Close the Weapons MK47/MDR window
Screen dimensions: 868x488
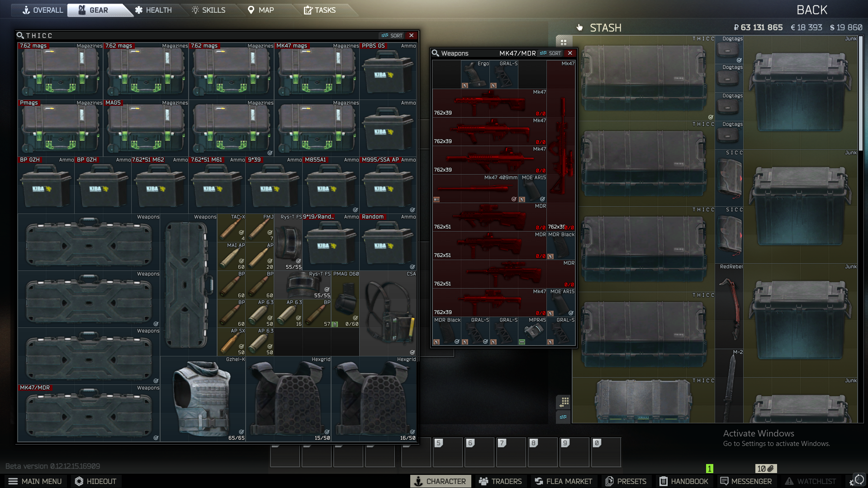click(570, 53)
